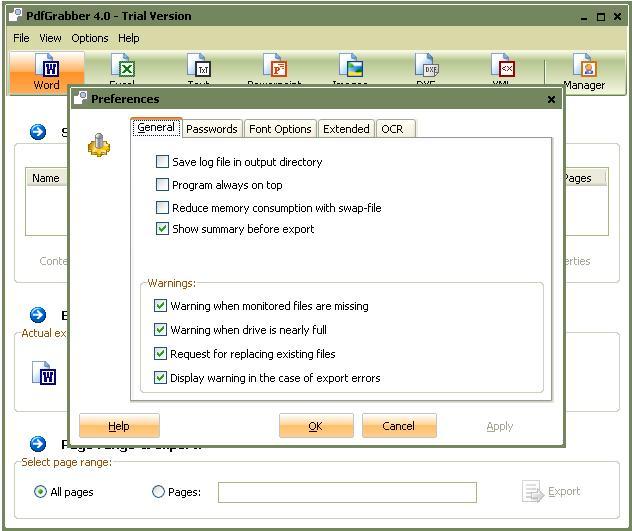Click the Pages column header
The image size is (632, 531).
click(x=584, y=178)
